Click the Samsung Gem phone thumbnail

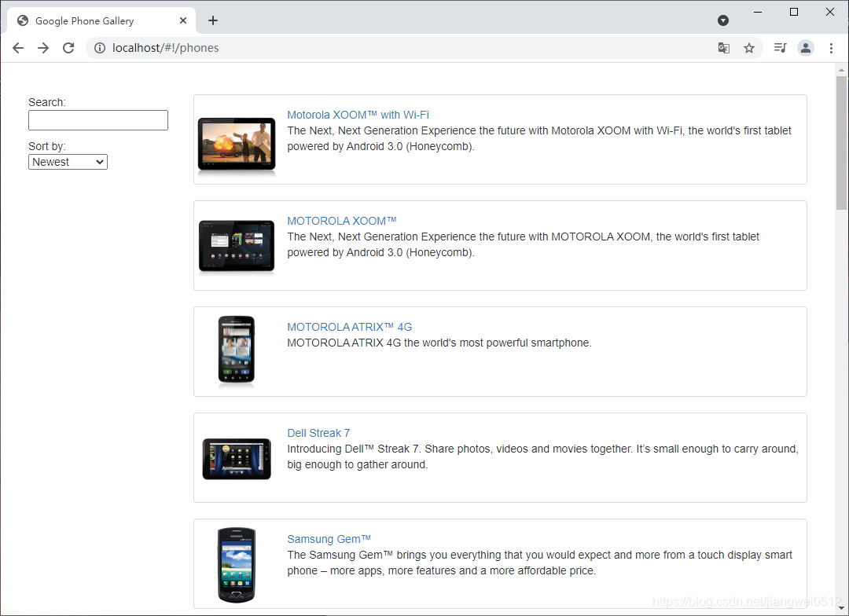[x=237, y=565]
